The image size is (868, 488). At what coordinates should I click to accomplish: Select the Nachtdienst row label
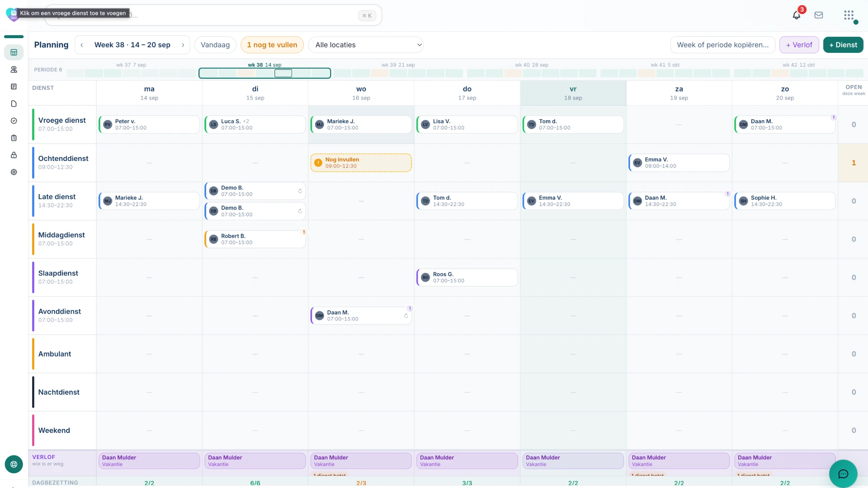[x=59, y=392]
